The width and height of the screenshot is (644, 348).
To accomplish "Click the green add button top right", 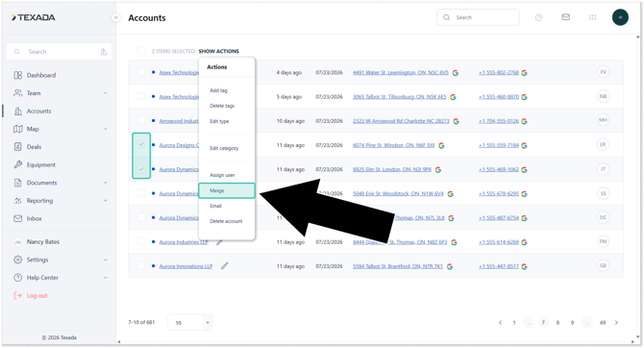I will 620,17.
